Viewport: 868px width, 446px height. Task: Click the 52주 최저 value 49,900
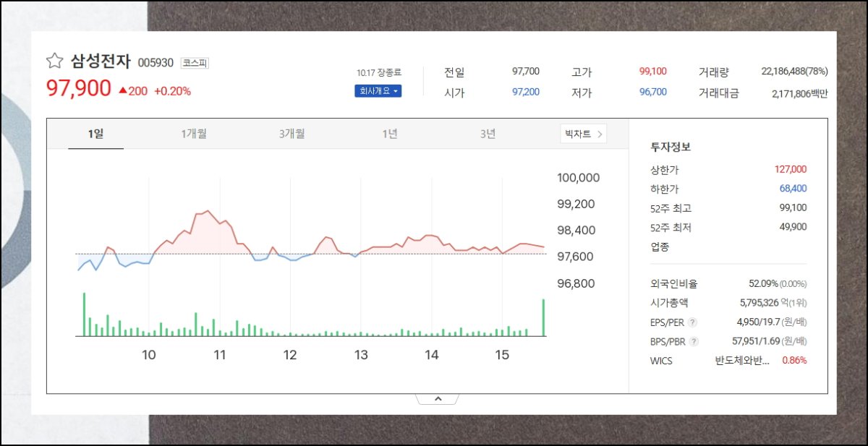pyautogui.click(x=793, y=227)
